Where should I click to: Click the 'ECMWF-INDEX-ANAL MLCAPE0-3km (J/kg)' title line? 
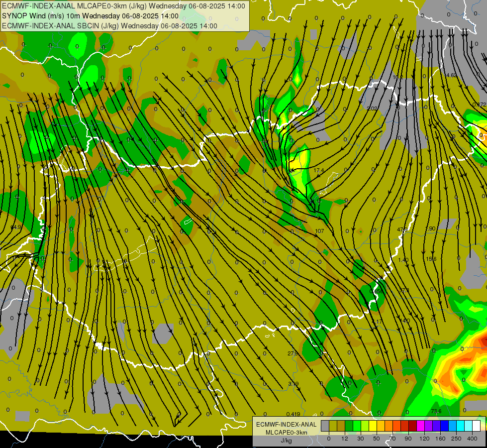123,6
